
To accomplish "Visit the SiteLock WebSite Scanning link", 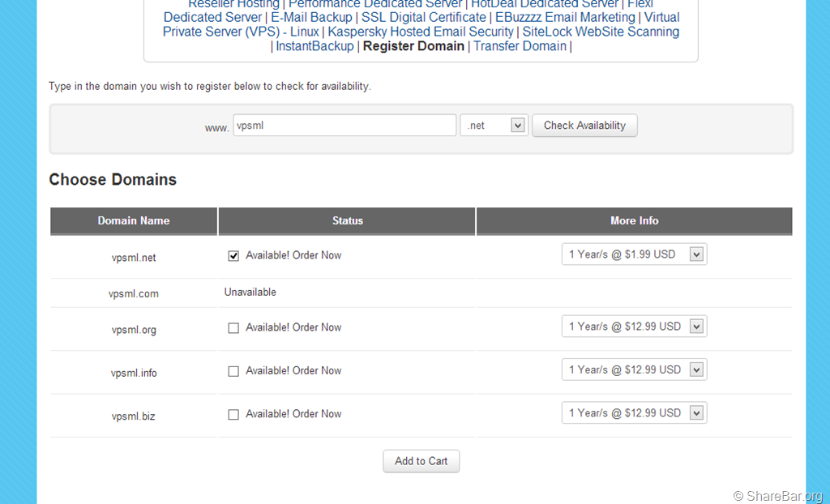I will tap(601, 32).
